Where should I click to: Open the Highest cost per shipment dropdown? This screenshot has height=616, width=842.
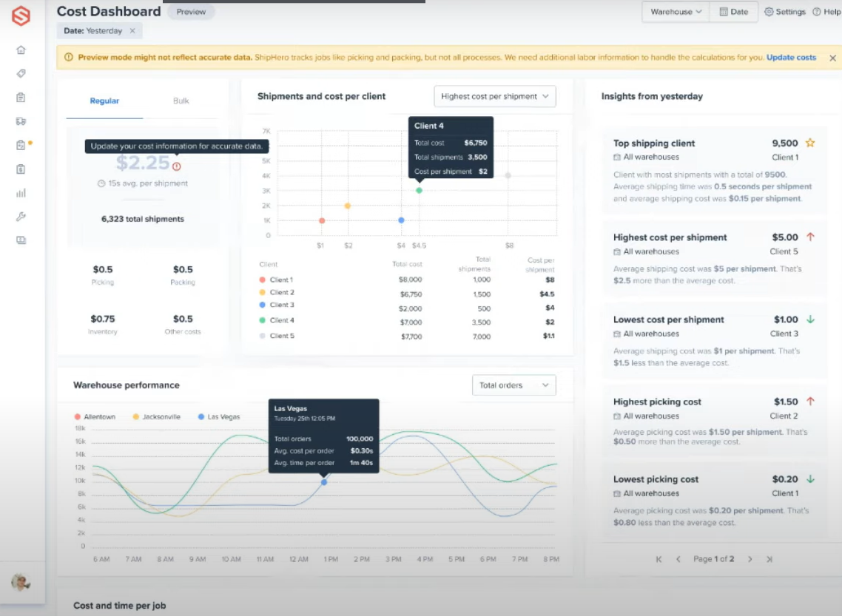pyautogui.click(x=494, y=96)
